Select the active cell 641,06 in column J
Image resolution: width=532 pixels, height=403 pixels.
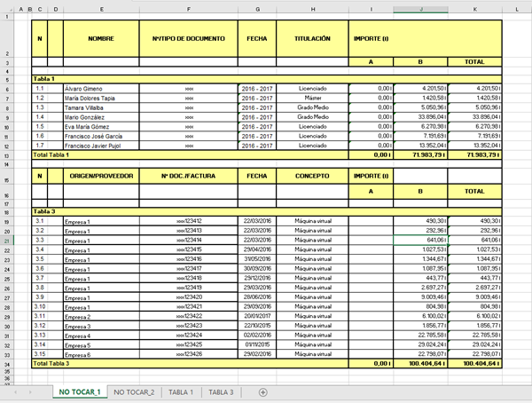click(x=420, y=240)
